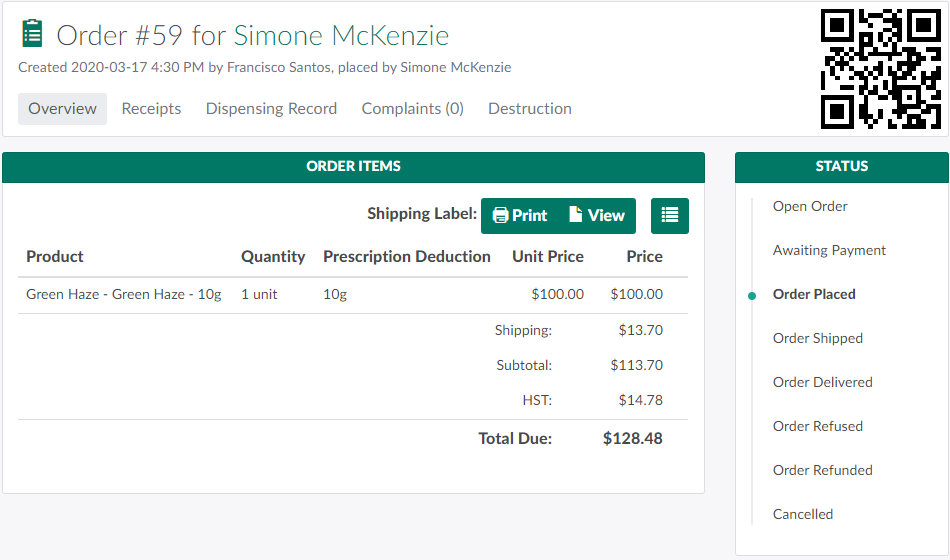The image size is (950, 560).
Task: Click the list icon button near shipping label
Action: click(x=670, y=215)
